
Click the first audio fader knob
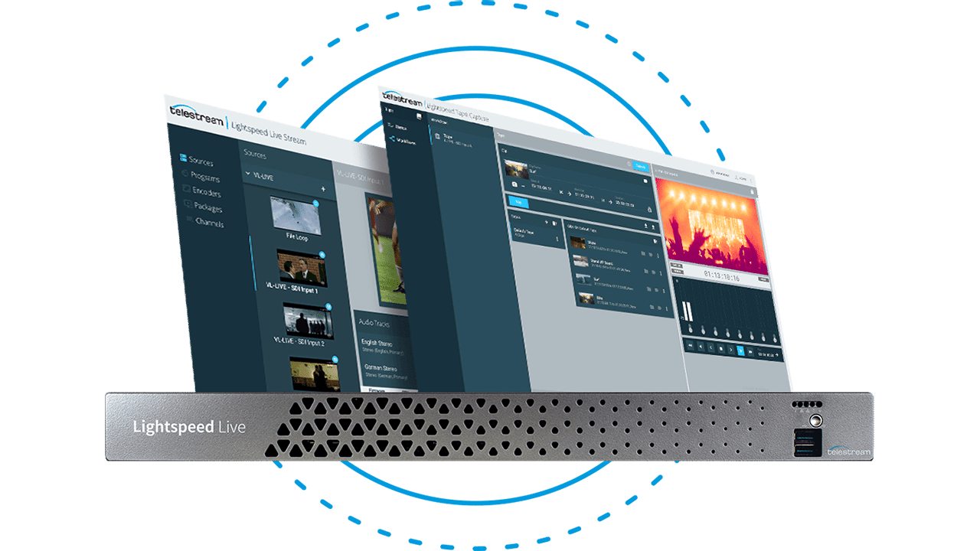click(690, 328)
